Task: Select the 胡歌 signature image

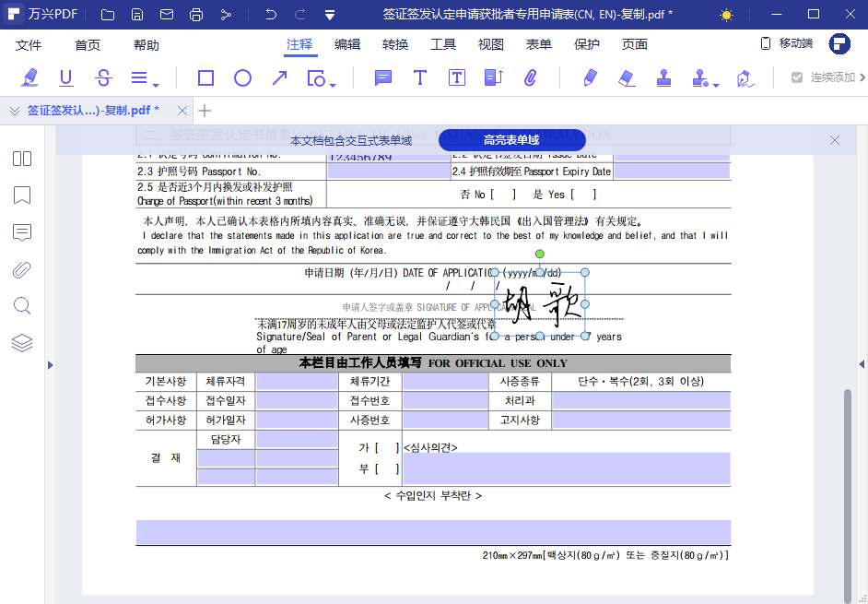Action: (540, 304)
